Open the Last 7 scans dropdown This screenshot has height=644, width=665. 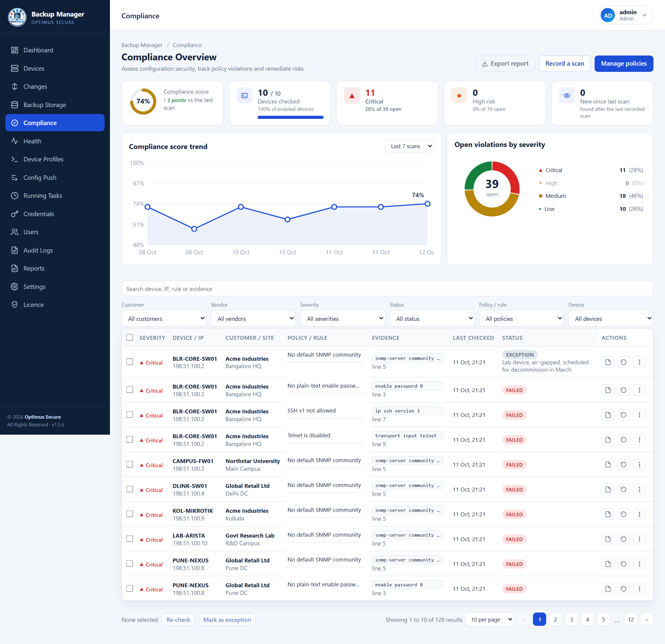point(410,146)
